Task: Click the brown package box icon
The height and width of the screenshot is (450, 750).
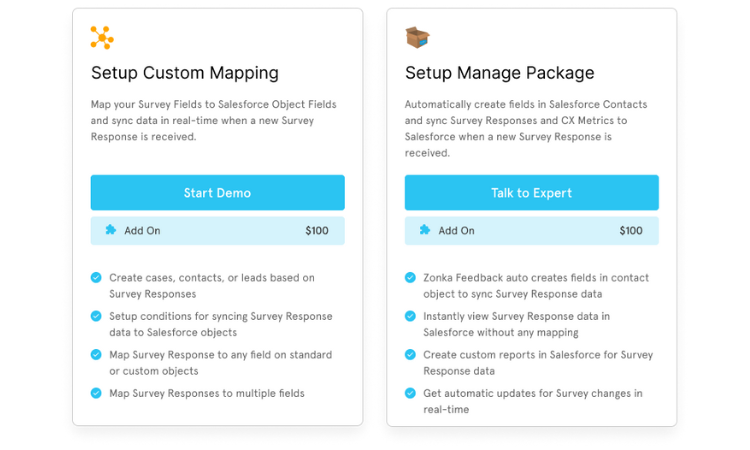Action: pos(417,37)
